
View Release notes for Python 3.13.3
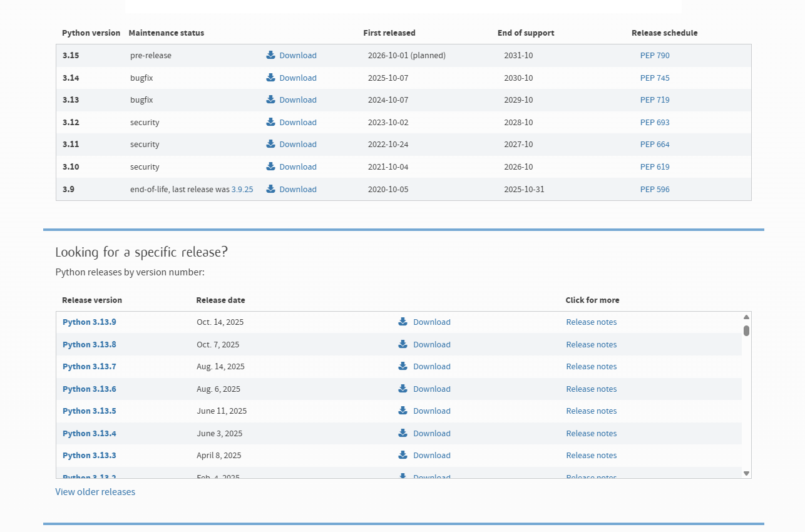tap(592, 456)
